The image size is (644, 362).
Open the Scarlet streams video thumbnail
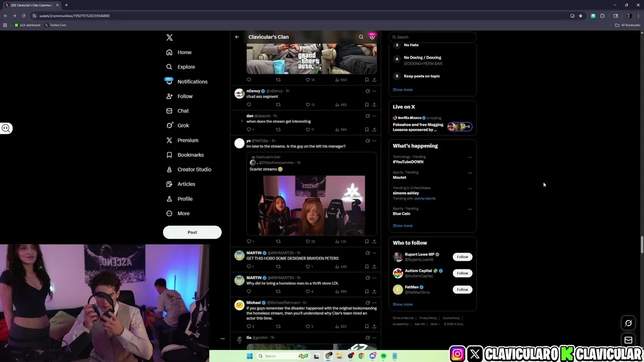(x=311, y=205)
